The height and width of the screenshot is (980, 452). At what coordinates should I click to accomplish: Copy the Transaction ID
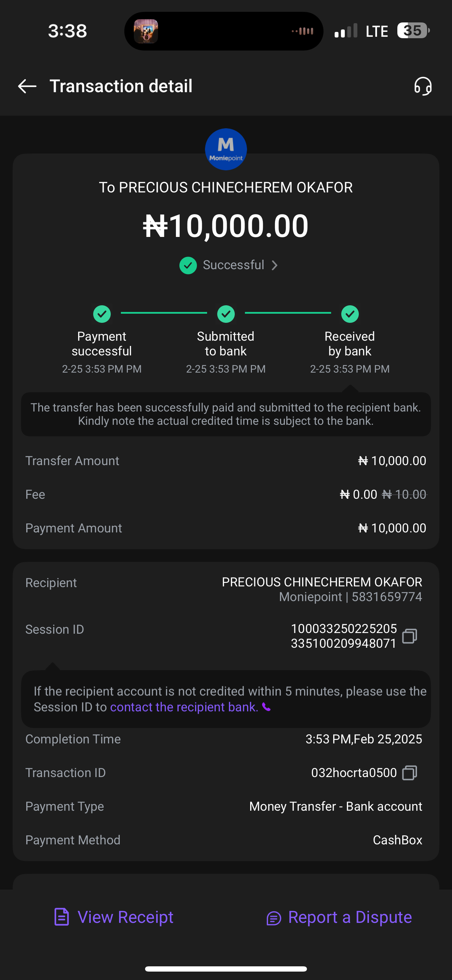coord(409,773)
